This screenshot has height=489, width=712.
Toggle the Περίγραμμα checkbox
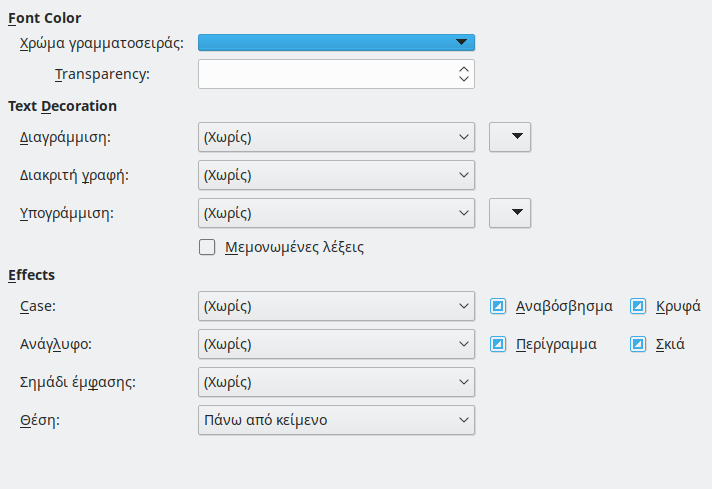(x=498, y=344)
